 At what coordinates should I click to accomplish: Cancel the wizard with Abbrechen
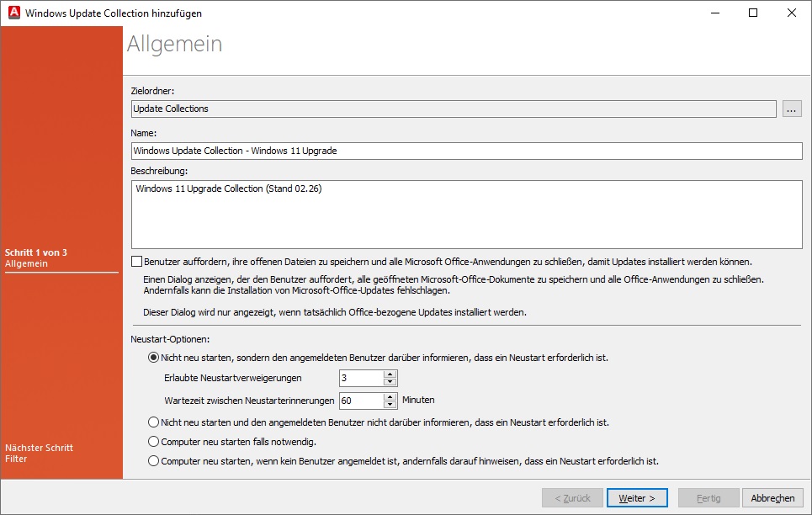coord(772,498)
